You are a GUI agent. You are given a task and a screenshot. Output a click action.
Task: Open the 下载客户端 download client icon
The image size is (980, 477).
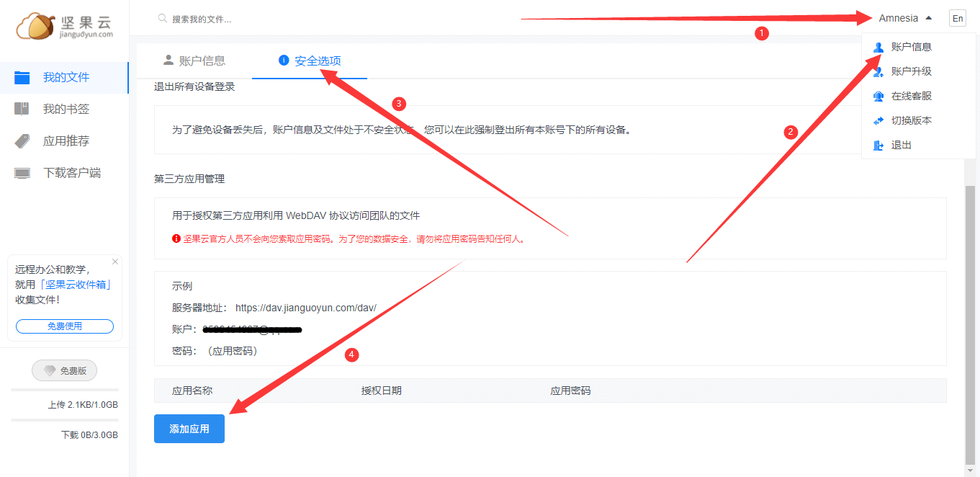(x=22, y=172)
